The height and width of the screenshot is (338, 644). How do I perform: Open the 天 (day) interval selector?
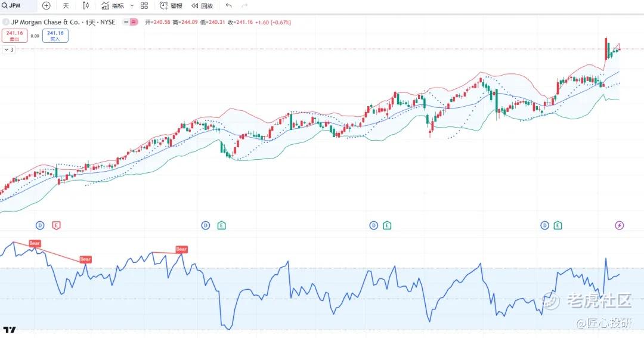pos(66,6)
